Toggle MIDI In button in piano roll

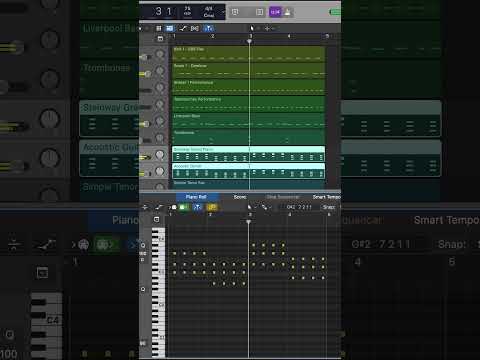point(173,207)
